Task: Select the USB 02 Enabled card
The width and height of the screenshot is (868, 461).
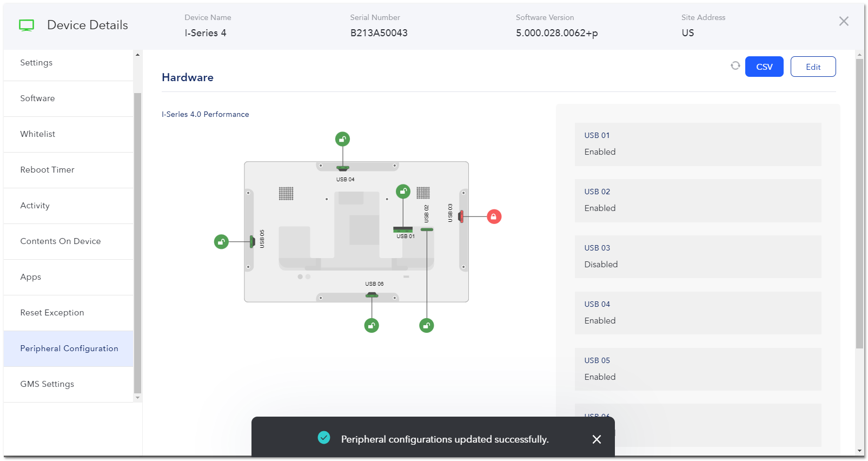Action: (x=698, y=200)
